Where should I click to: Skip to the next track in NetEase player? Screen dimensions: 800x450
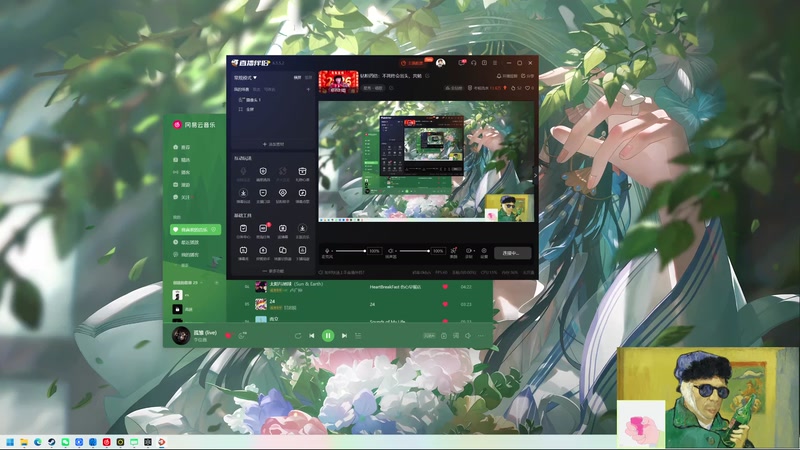tap(344, 336)
